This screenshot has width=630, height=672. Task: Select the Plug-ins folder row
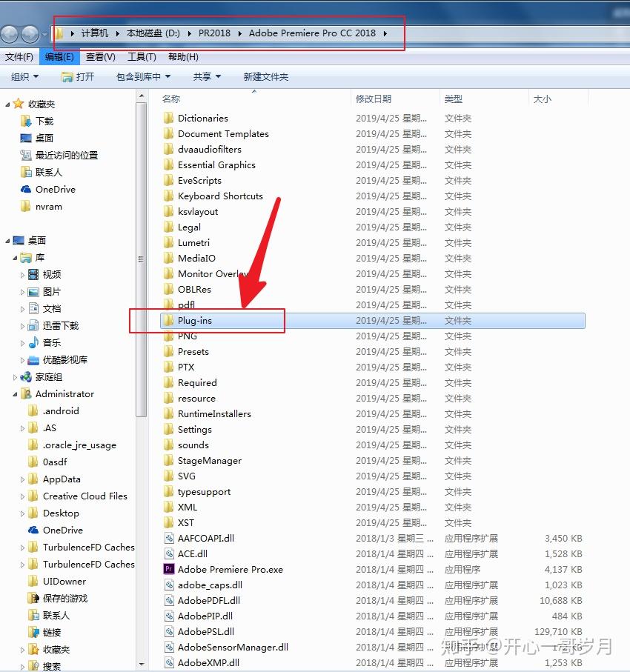click(x=372, y=321)
